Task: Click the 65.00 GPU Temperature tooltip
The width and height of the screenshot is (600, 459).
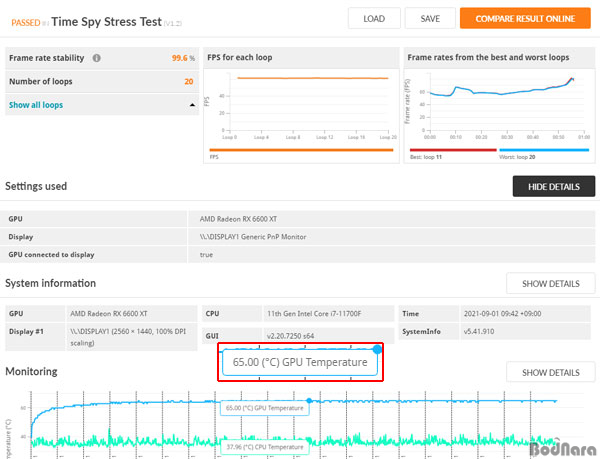Action: 299,362
